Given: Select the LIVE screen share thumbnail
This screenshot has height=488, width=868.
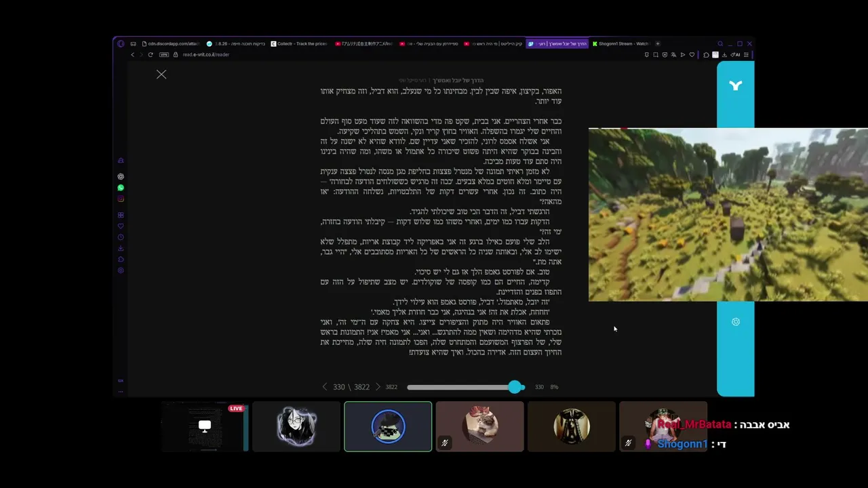Looking at the screenshot, I should (205, 426).
